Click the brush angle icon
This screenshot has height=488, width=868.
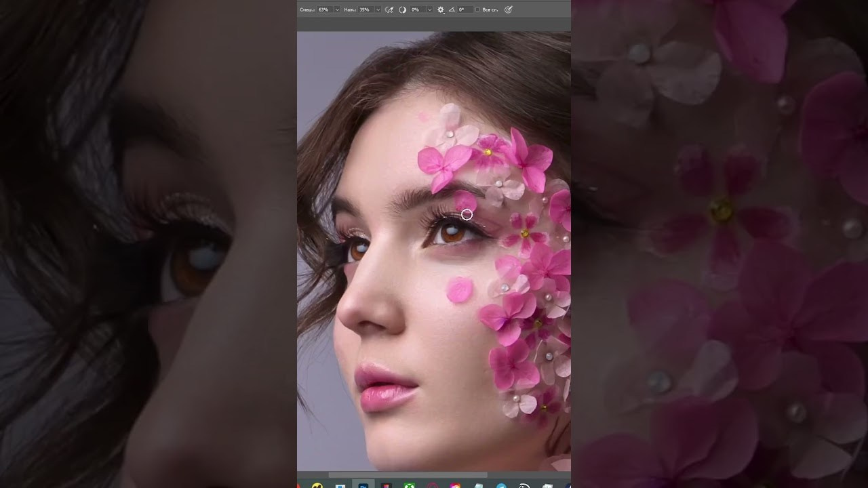pos(452,9)
